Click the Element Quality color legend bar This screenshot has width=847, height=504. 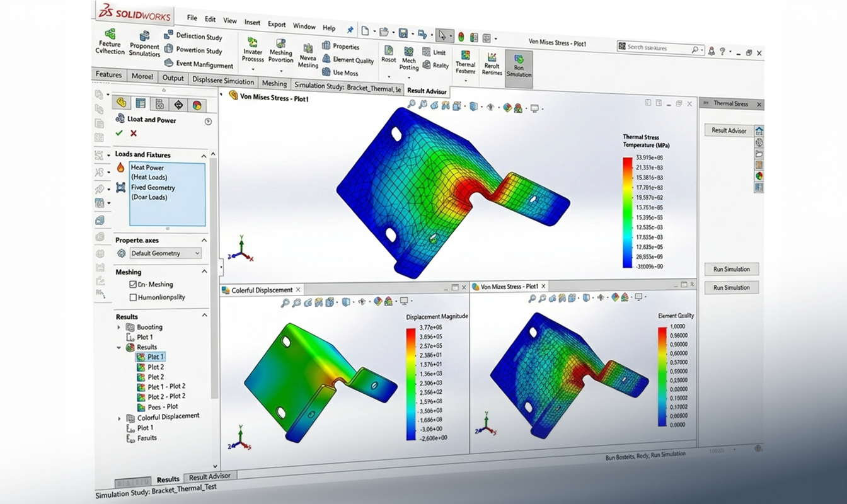(x=662, y=376)
